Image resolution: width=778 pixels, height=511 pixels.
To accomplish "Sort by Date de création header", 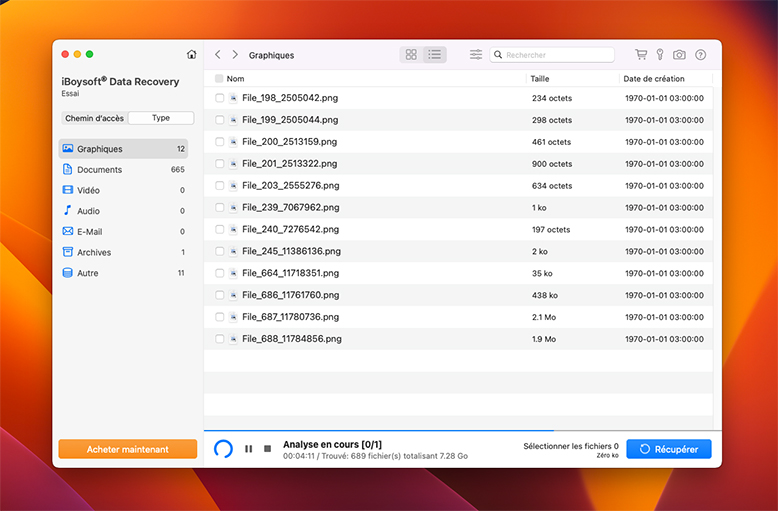I will (653, 78).
